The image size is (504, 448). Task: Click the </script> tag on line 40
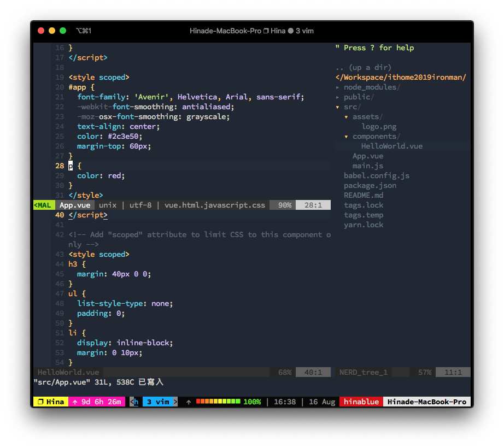(x=88, y=215)
